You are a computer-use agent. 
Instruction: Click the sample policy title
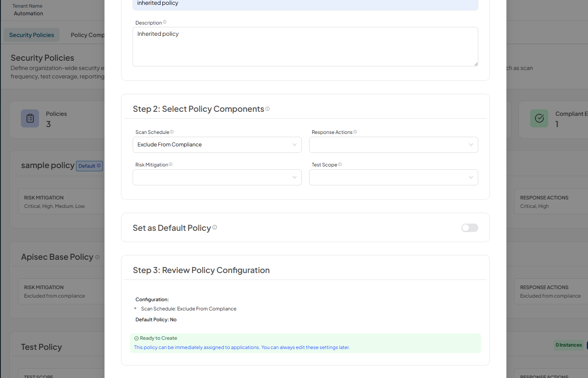point(48,165)
